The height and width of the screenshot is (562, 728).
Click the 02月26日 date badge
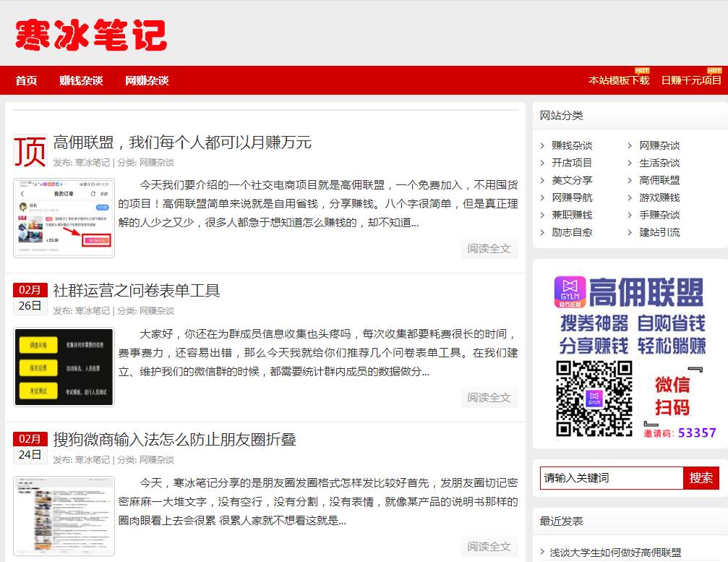click(30, 297)
